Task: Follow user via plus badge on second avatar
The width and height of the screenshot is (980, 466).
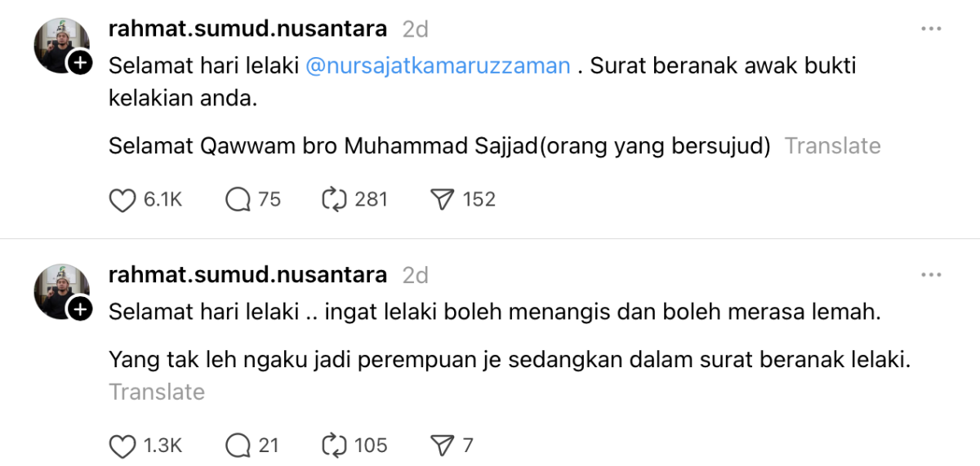Action: click(79, 309)
